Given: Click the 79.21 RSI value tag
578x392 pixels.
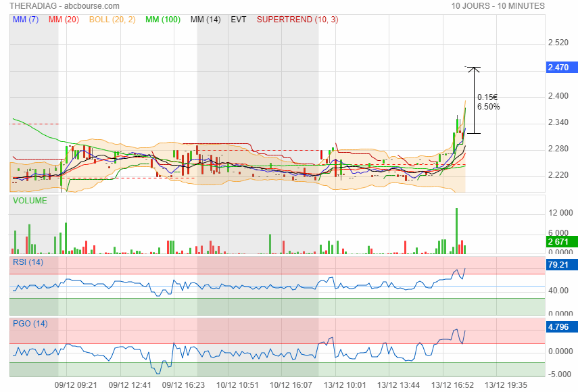Looking at the screenshot, I should pos(558,265).
